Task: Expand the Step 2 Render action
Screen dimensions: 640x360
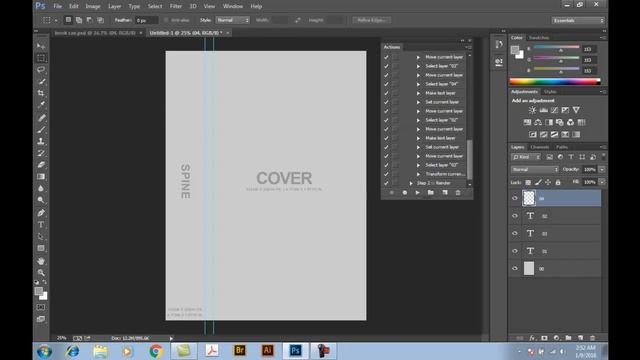Action: tap(411, 183)
